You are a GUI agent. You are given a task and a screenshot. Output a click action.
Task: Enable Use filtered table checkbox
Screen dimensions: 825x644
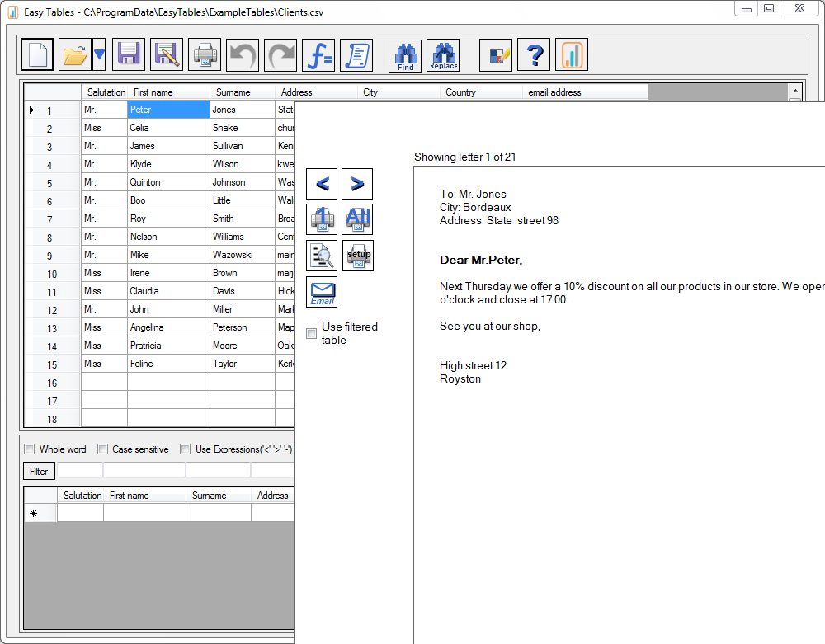(x=312, y=333)
